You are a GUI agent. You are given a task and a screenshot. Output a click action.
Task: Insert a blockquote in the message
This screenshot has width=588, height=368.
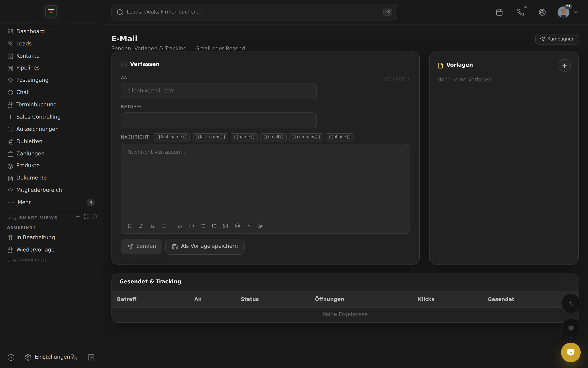point(226,226)
